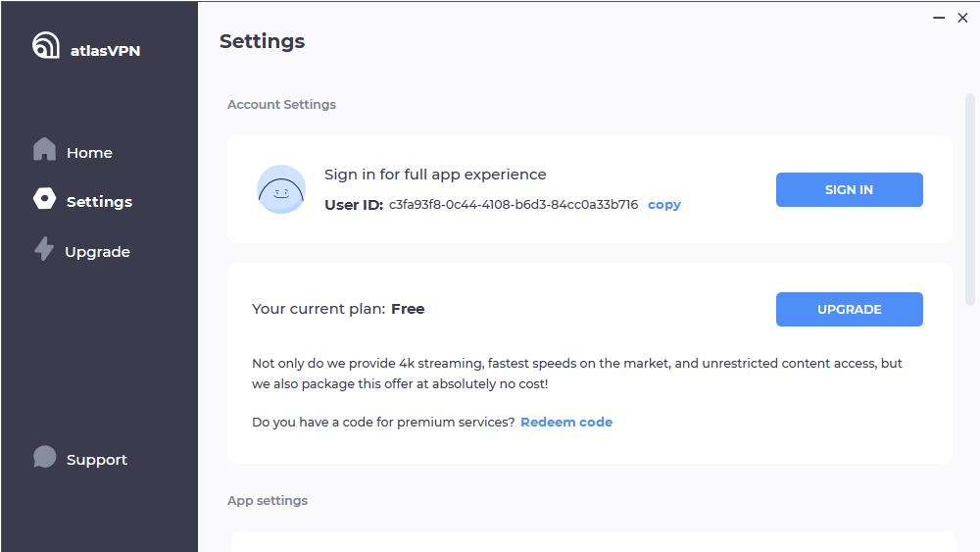Click the atlasVPN logo icon
The width and height of the screenshot is (980, 552).
coord(46,45)
